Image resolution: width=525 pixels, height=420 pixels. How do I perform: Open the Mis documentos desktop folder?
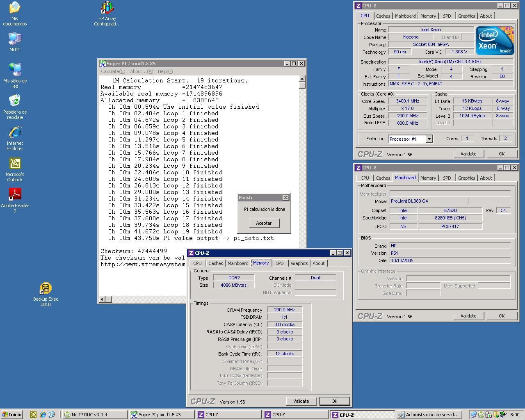(x=15, y=14)
